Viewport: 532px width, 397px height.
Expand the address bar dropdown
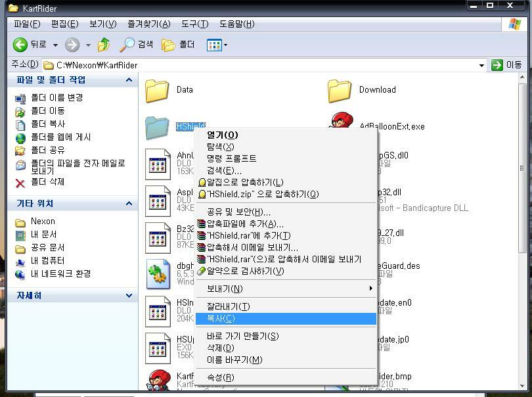(x=481, y=65)
